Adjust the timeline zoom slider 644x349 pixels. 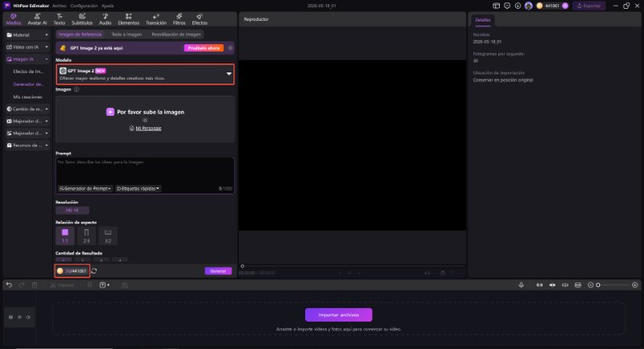[613, 285]
